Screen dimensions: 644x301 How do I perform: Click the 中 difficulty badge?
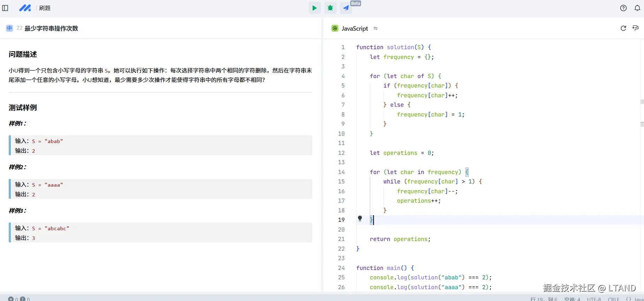9,28
